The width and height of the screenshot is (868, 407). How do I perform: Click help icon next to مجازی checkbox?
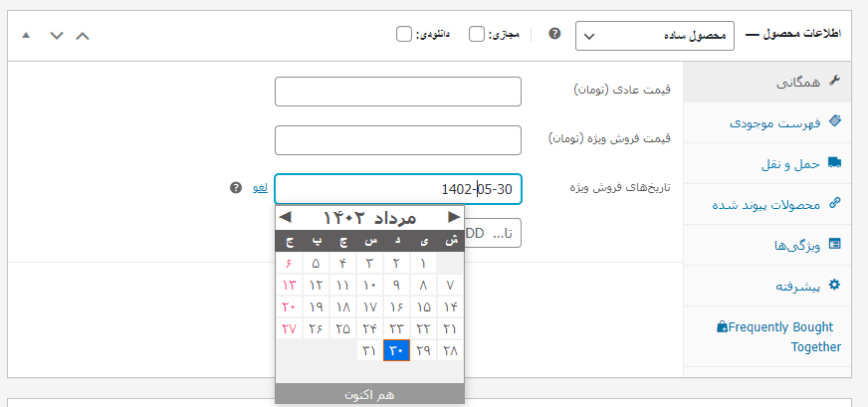[554, 34]
